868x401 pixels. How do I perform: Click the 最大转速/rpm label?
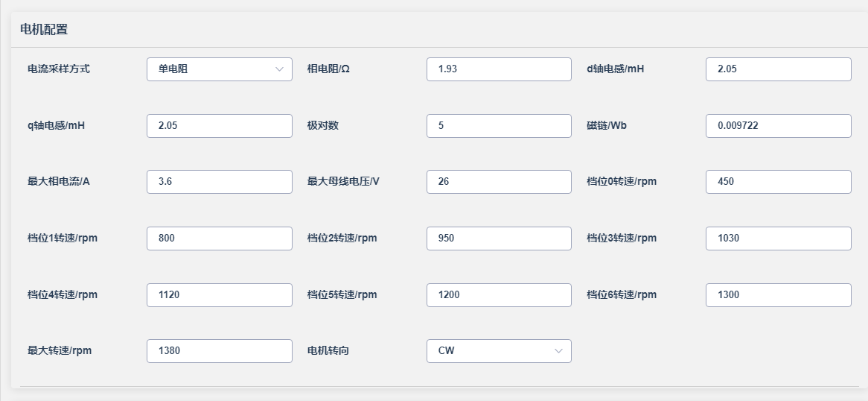[x=60, y=351]
